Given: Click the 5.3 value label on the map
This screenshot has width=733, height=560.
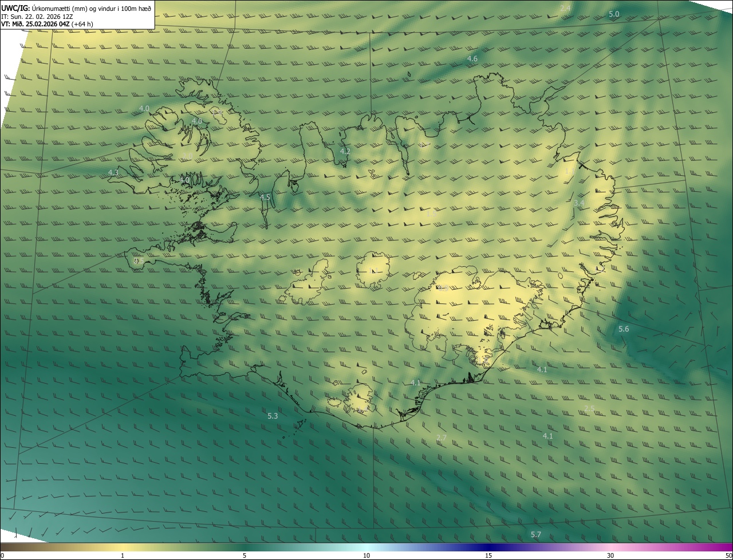Looking at the screenshot, I should tap(273, 416).
